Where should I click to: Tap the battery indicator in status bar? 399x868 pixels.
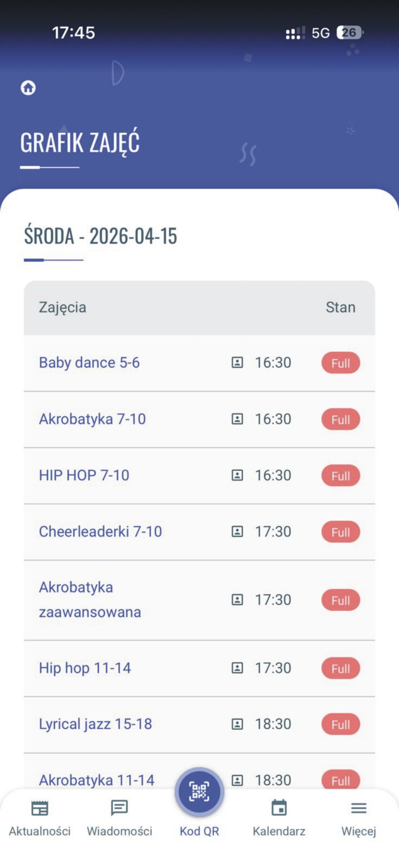click(x=350, y=33)
